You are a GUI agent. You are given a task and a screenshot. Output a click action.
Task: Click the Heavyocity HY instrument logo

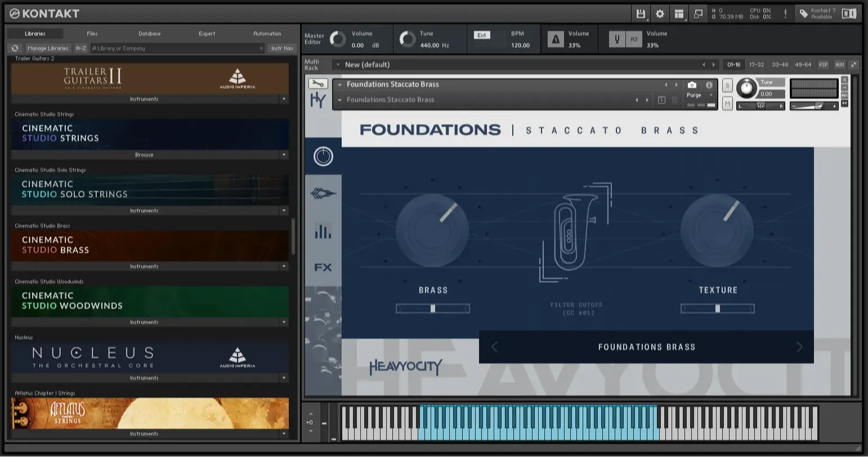[x=318, y=101]
